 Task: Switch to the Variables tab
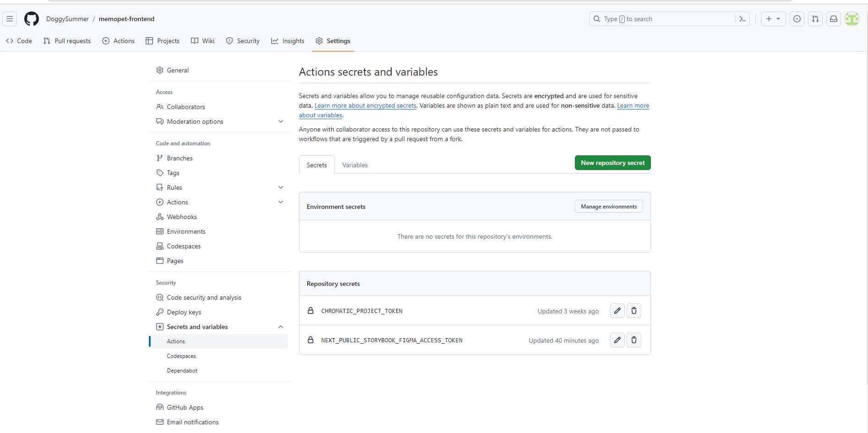(x=355, y=165)
